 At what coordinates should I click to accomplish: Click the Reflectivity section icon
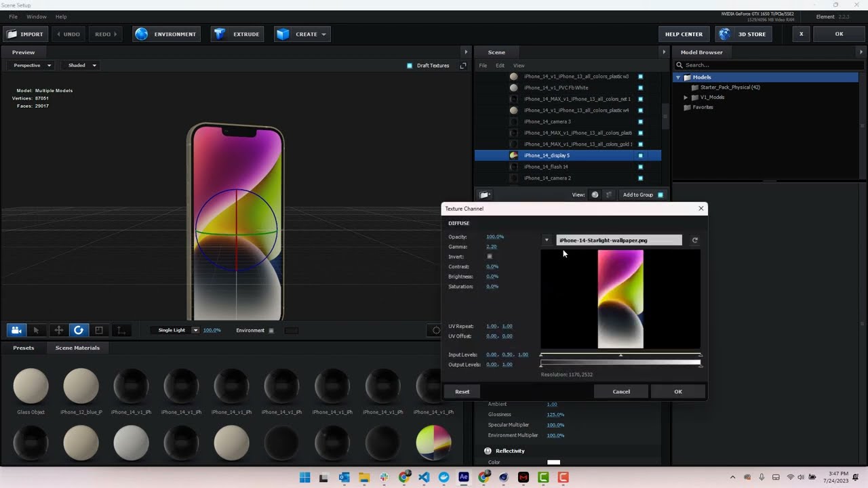pos(488,451)
